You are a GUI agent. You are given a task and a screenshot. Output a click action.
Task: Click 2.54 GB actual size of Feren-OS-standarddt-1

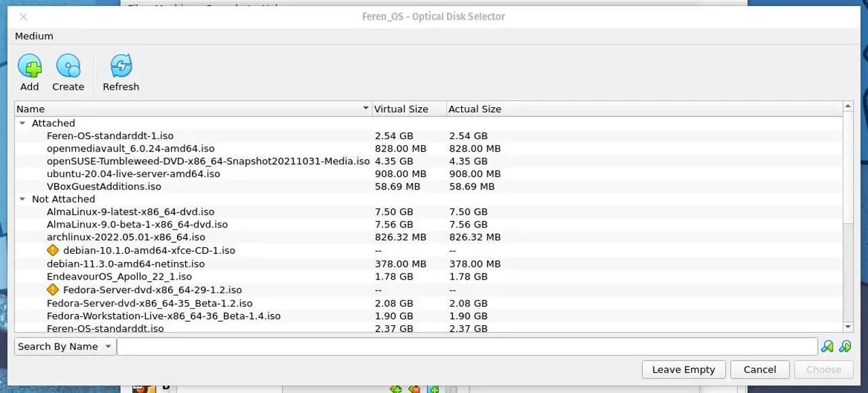(468, 136)
